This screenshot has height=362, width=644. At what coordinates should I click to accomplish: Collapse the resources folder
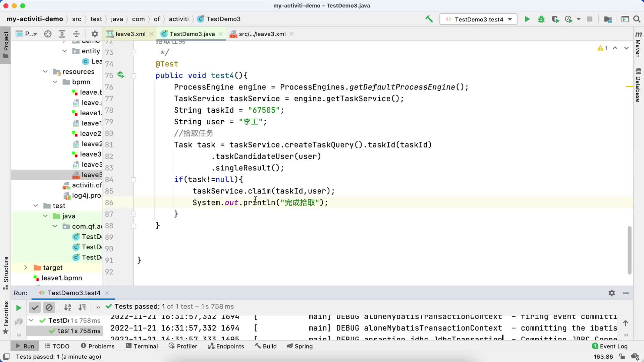pyautogui.click(x=45, y=71)
